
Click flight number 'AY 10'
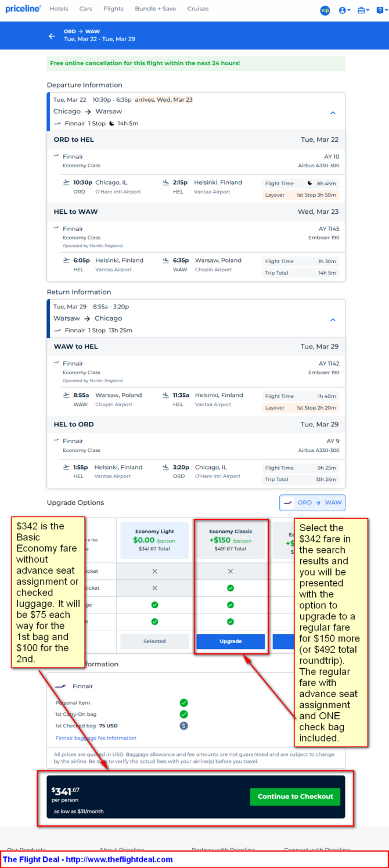pyautogui.click(x=332, y=157)
